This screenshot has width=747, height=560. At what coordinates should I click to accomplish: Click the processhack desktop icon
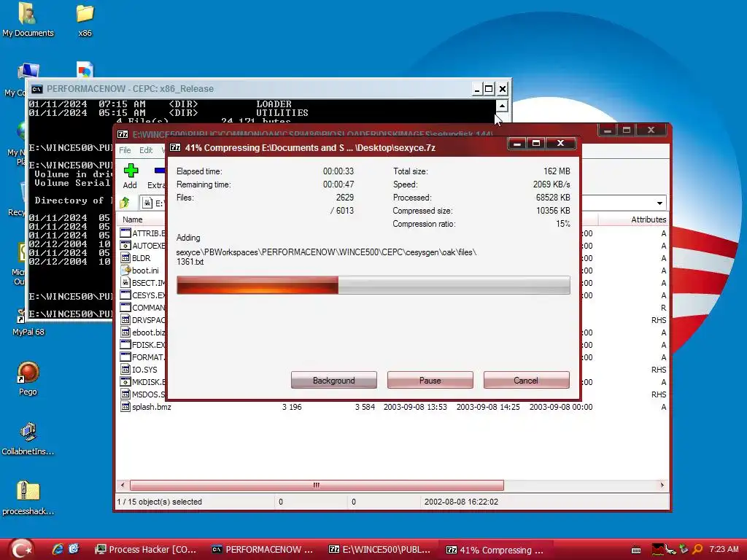(x=28, y=491)
